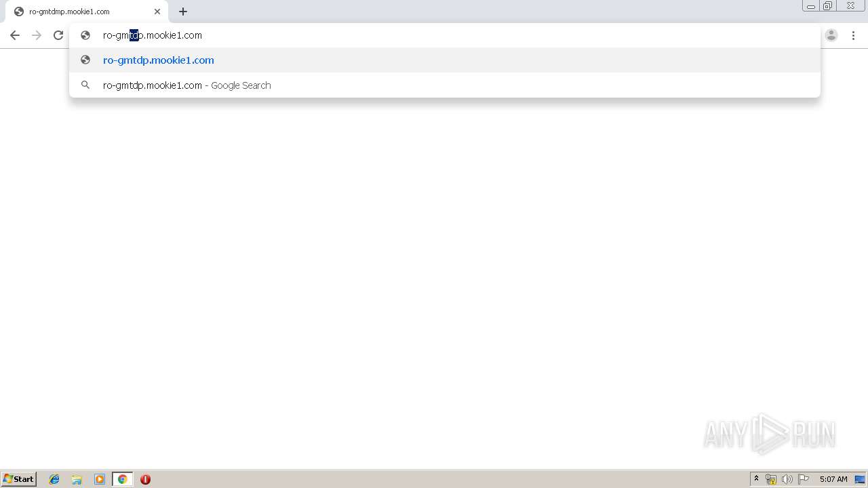868x488 pixels.
Task: Open a new tab with plus button
Action: coord(183,12)
